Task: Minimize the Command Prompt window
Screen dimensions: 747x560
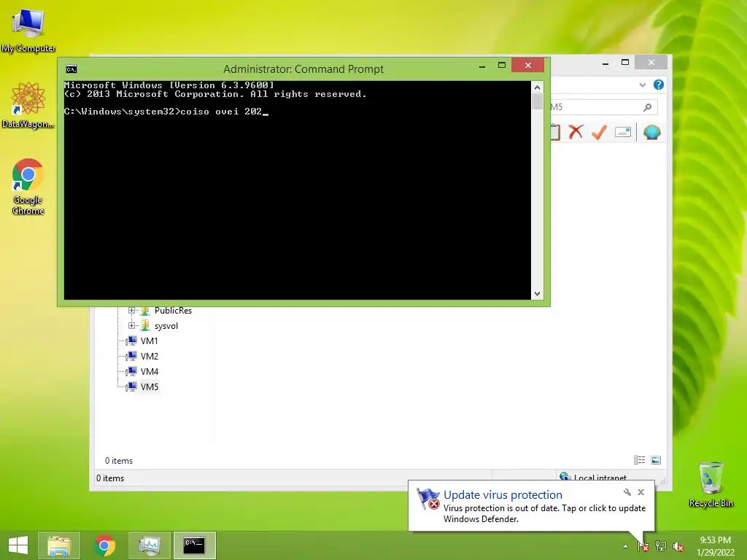Action: (x=482, y=66)
